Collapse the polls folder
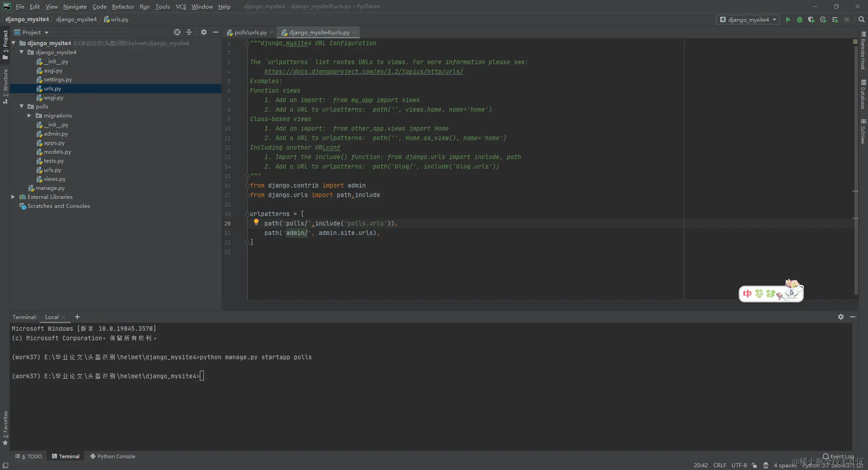This screenshot has height=470, width=868. pos(21,106)
